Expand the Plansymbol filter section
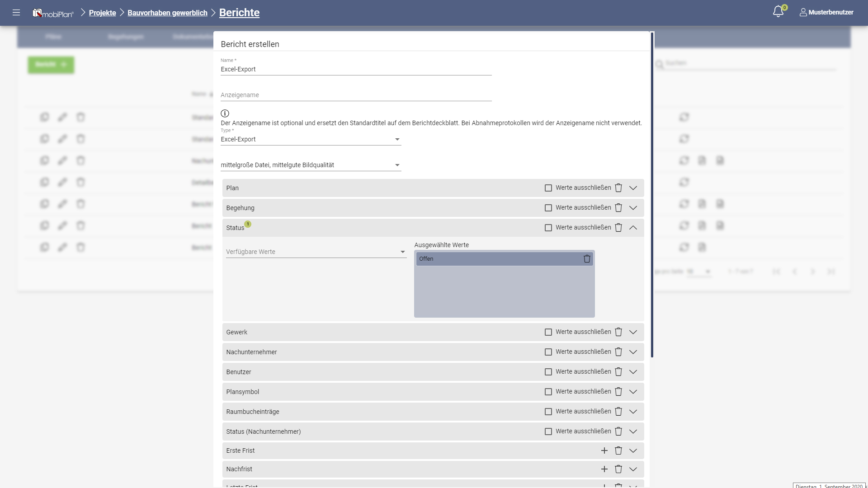868x488 pixels. click(x=633, y=392)
